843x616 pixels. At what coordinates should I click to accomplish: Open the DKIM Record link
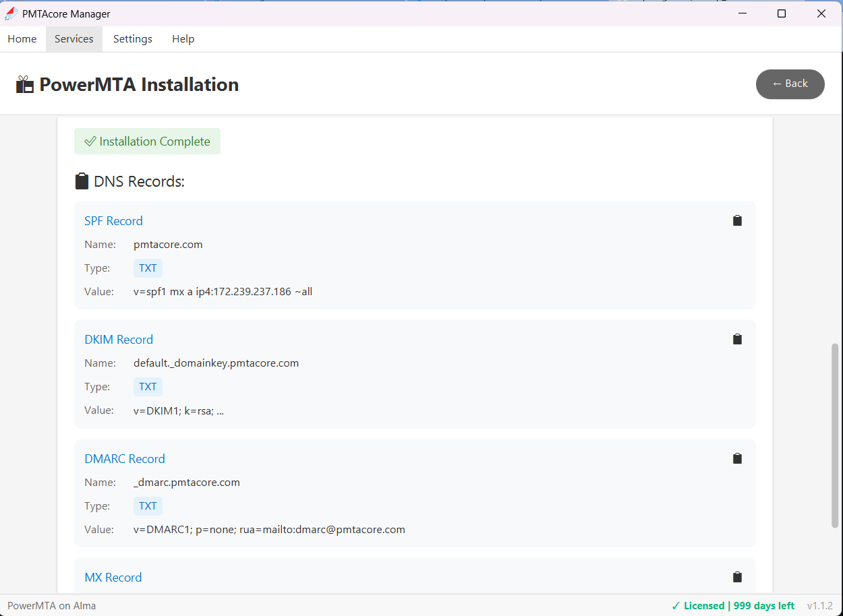pyautogui.click(x=119, y=339)
